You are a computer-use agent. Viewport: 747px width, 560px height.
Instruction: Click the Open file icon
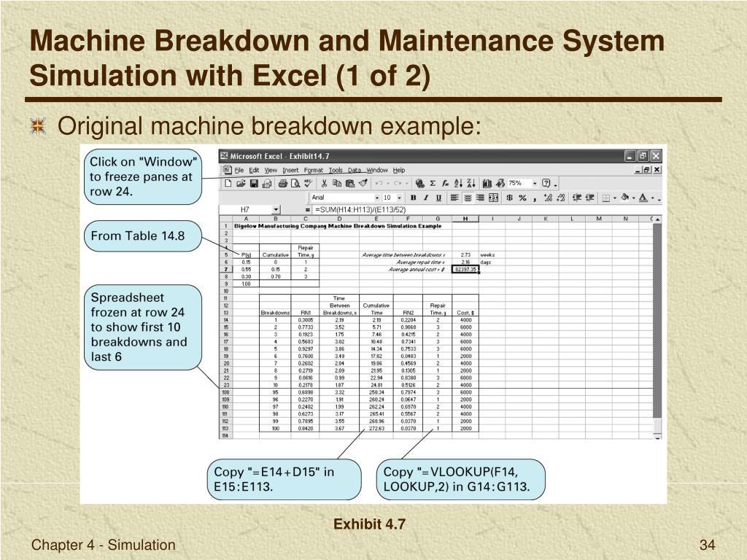coord(241,183)
